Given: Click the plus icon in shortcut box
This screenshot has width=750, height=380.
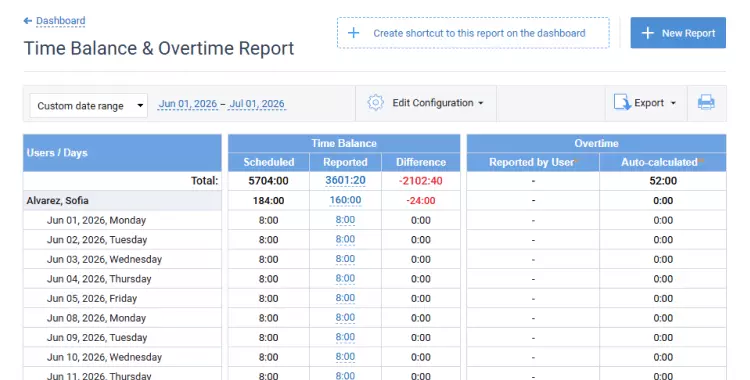Looking at the screenshot, I should coord(353,33).
